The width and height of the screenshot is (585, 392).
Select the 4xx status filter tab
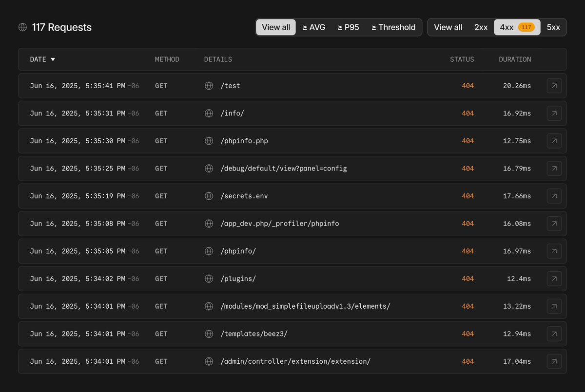tap(517, 27)
